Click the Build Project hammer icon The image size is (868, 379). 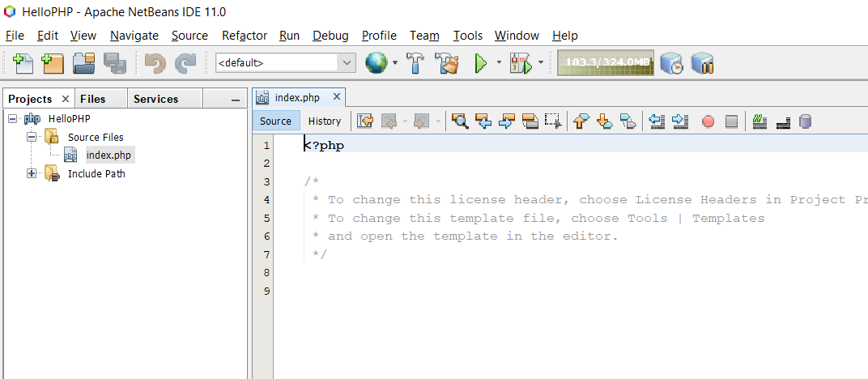tap(415, 63)
